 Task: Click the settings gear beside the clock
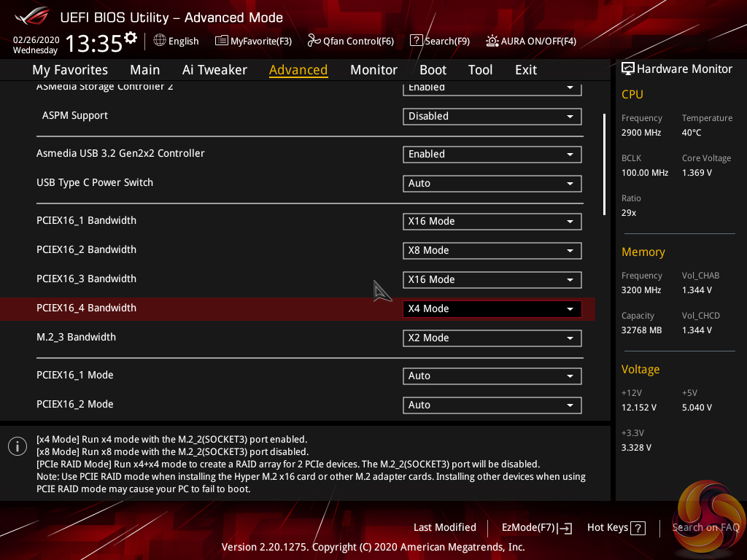tap(131, 37)
